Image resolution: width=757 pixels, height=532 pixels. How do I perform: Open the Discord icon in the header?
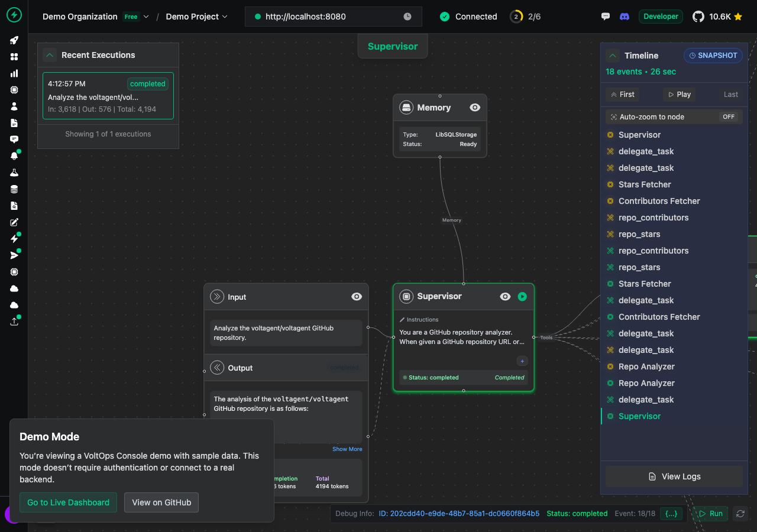pyautogui.click(x=624, y=17)
